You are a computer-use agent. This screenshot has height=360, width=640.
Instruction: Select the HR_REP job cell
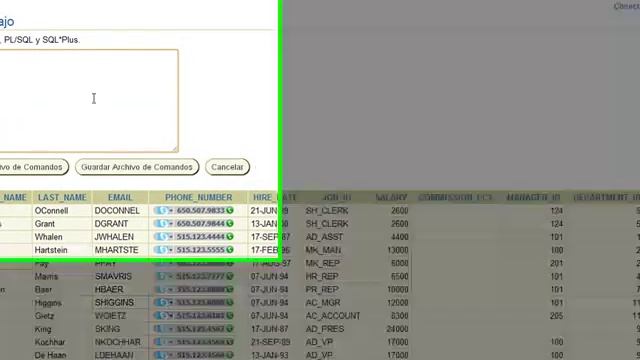click(322, 276)
